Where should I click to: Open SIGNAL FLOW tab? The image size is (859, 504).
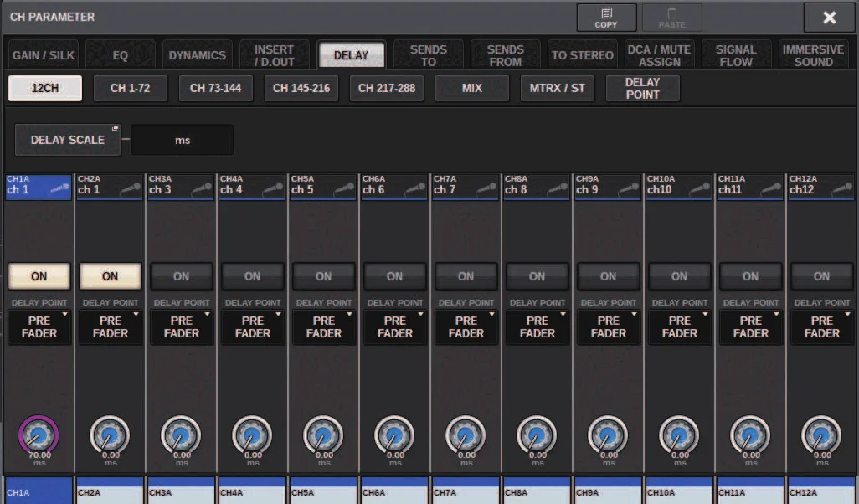tap(736, 55)
